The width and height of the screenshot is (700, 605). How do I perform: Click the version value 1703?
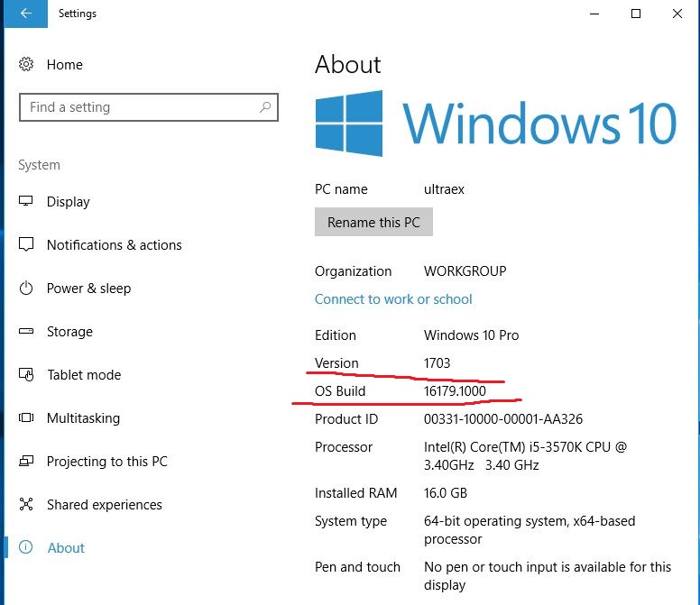(x=437, y=363)
